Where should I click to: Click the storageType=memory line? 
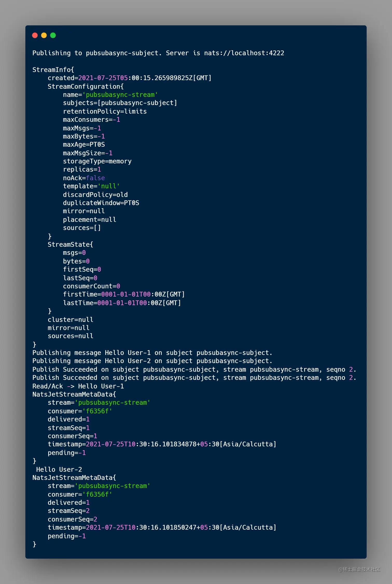[x=97, y=161]
